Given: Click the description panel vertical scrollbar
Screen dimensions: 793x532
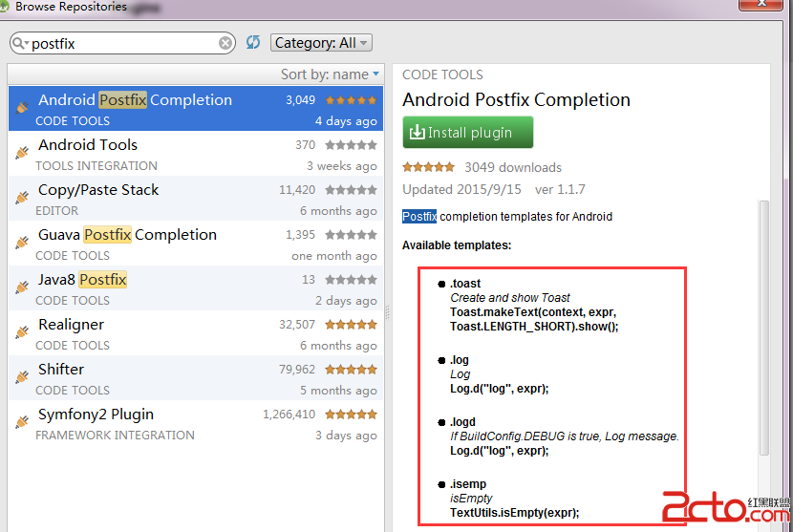Looking at the screenshot, I should point(763,329).
